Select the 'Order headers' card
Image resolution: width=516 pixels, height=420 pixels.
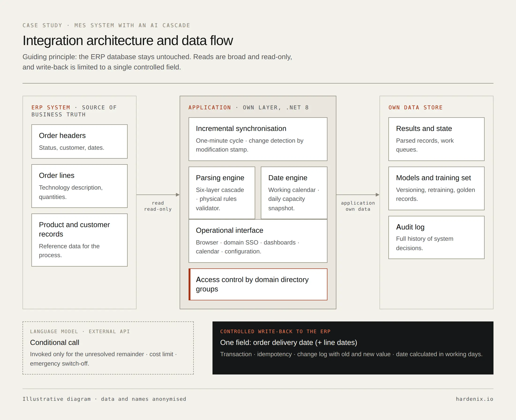[79, 141]
